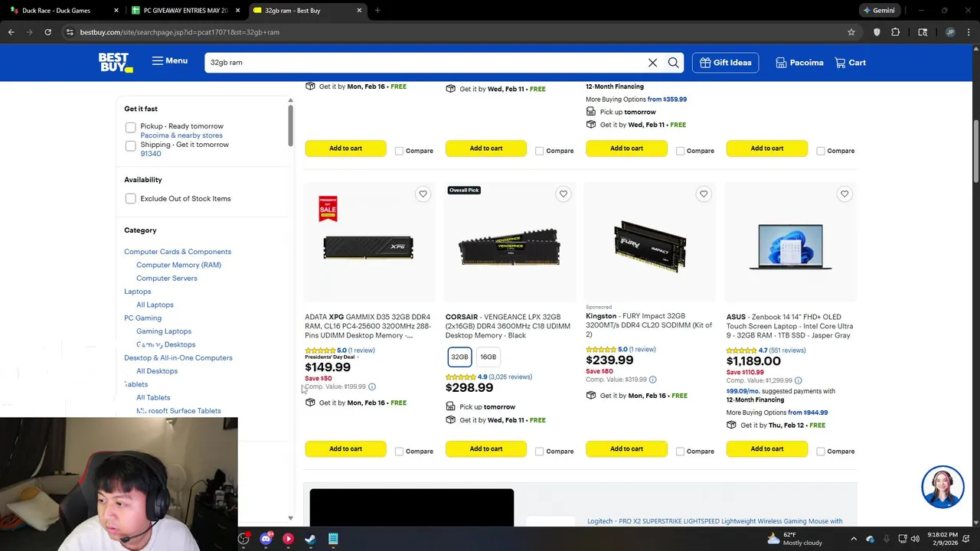Open Desktop & All-in-One Computers category

click(x=178, y=358)
